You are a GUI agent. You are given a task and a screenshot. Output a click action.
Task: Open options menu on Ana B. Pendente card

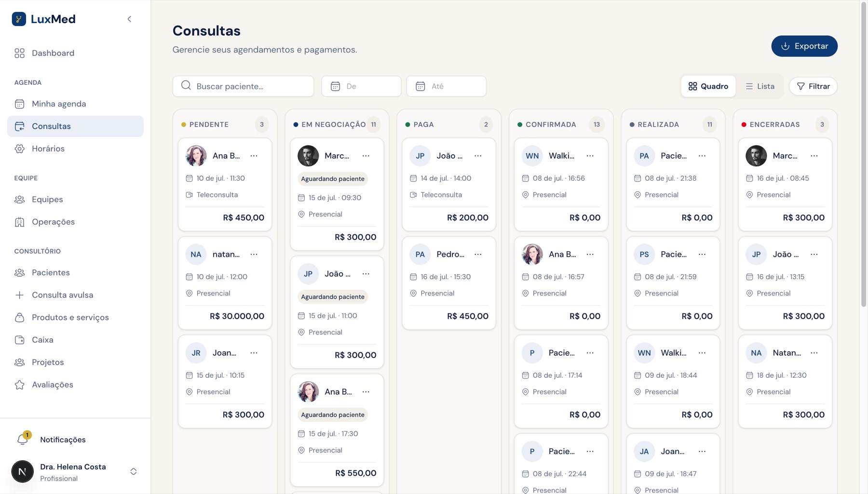[x=254, y=156]
